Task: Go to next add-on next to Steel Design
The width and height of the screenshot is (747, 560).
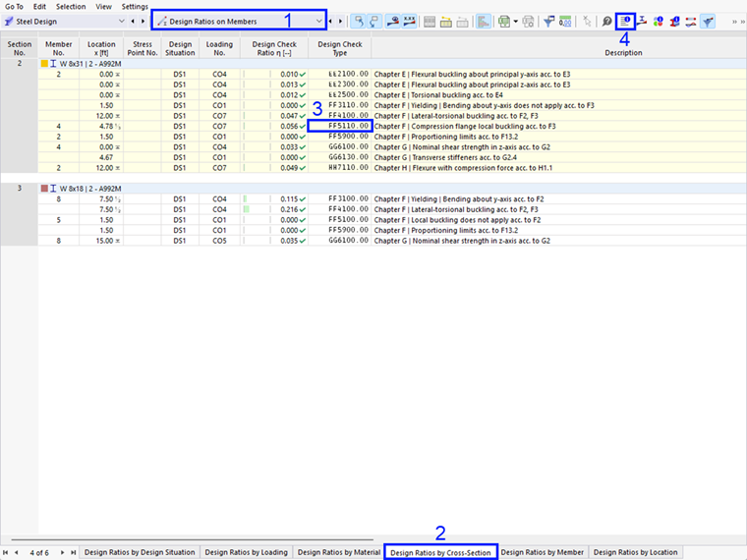Action: click(143, 22)
